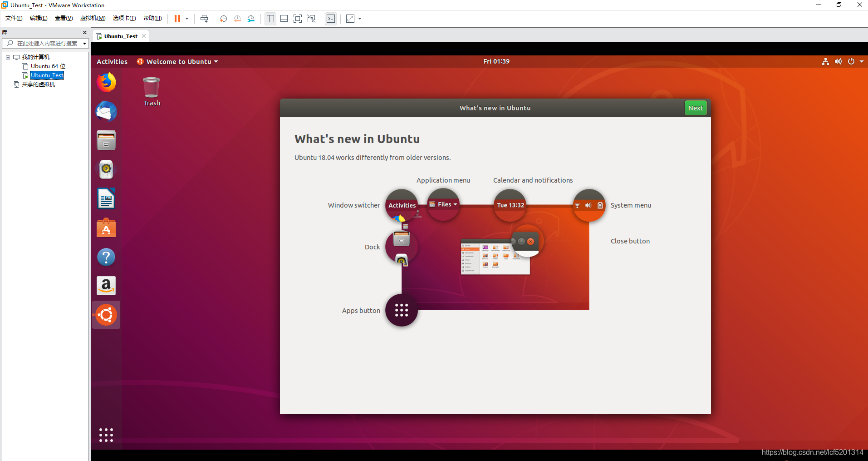Launch Rhythmbox from the dock

[x=106, y=169]
